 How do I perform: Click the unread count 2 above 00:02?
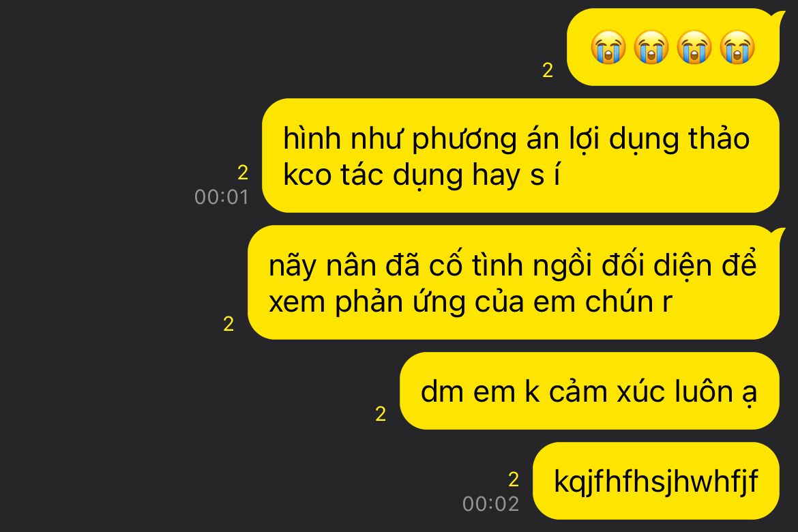point(514,479)
